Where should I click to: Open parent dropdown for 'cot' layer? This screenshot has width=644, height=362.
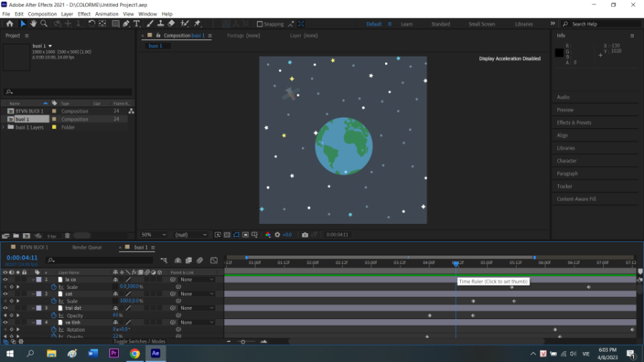coord(197,294)
